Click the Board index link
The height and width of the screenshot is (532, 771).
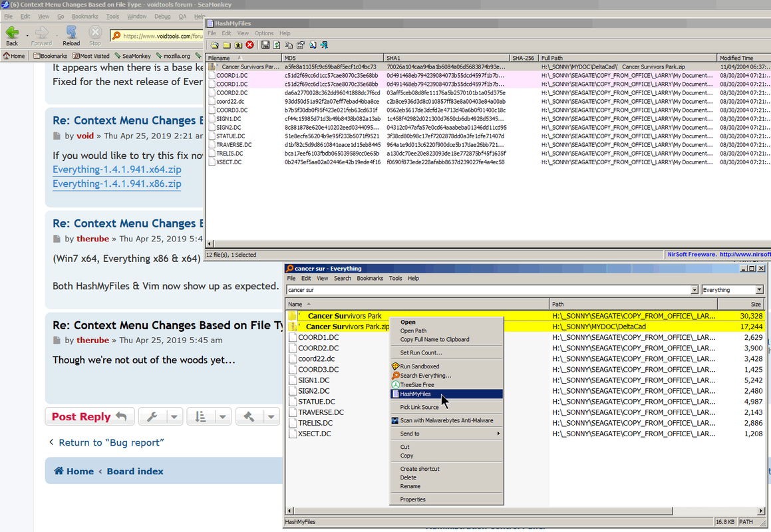(x=135, y=471)
